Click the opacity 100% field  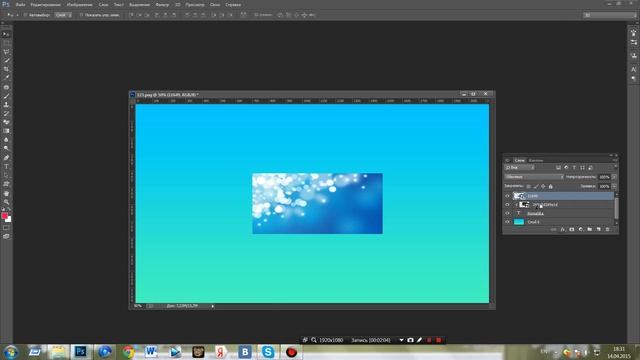pyautogui.click(x=604, y=177)
